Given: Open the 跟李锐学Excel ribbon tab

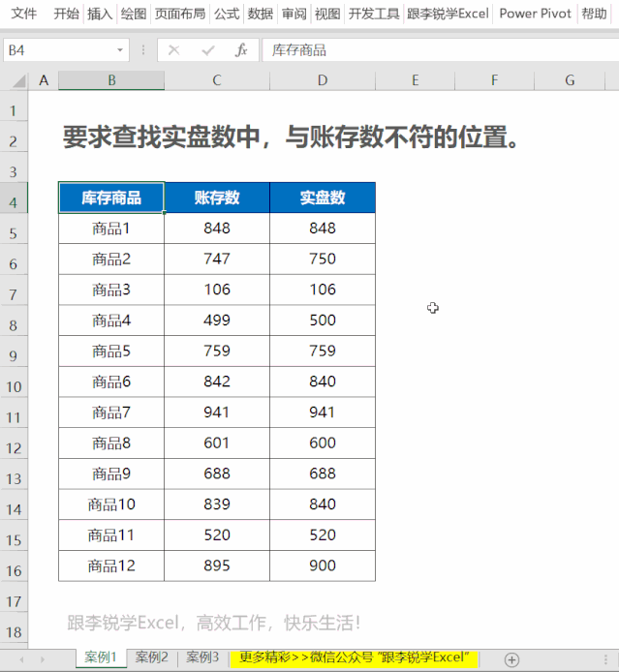Looking at the screenshot, I should (448, 14).
